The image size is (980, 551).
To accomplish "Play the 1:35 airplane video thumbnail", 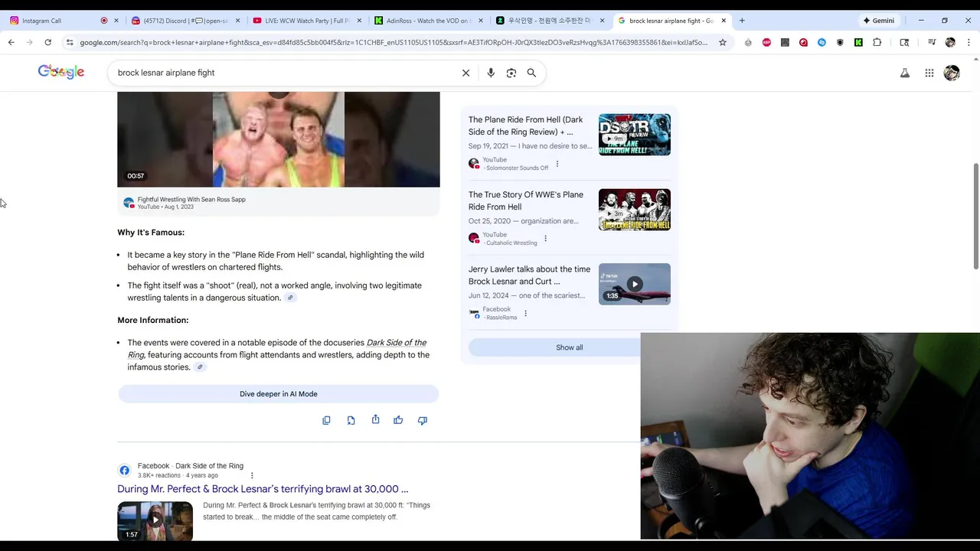I will [x=635, y=284].
